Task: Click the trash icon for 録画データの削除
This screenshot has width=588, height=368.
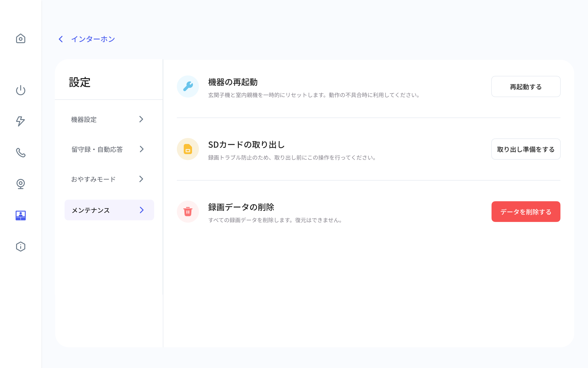Action: point(188,212)
